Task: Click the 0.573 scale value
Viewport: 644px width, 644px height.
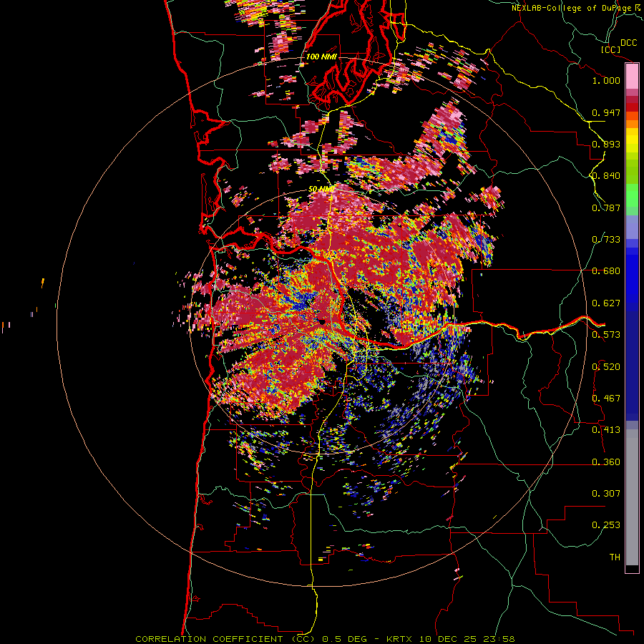Action: 606,335
